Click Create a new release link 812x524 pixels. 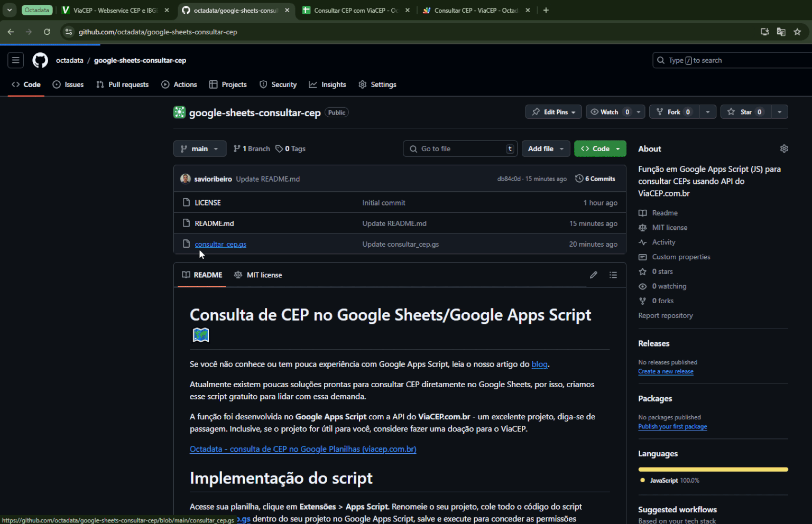point(666,371)
